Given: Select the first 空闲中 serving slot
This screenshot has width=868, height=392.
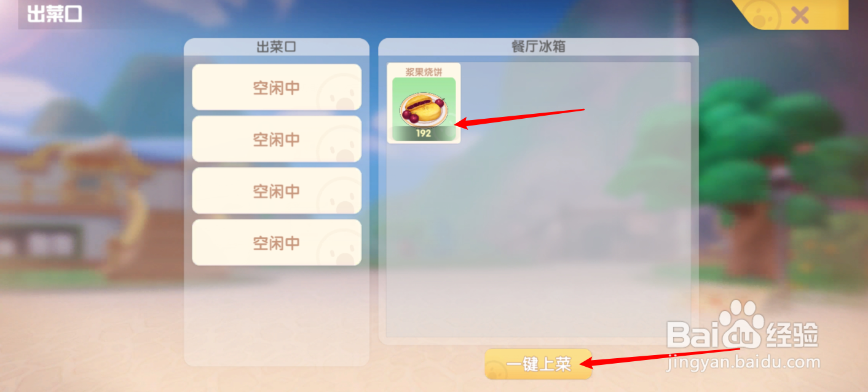Looking at the screenshot, I should tap(277, 87).
